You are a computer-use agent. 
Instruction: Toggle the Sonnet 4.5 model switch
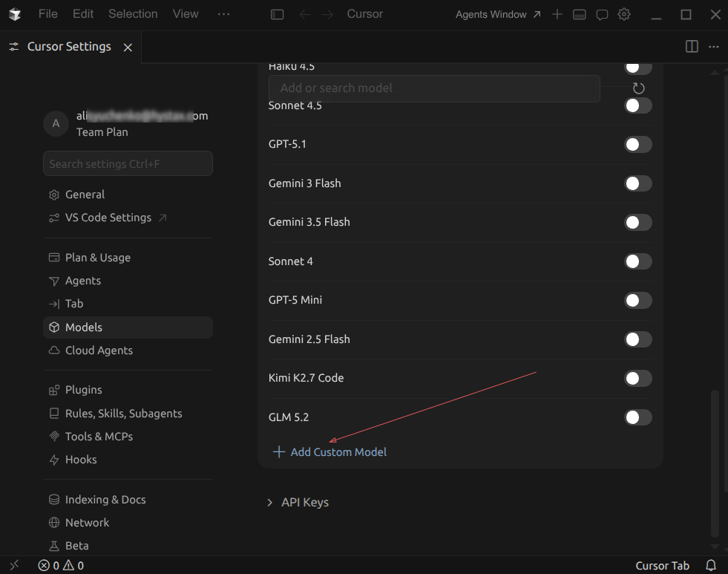638,105
